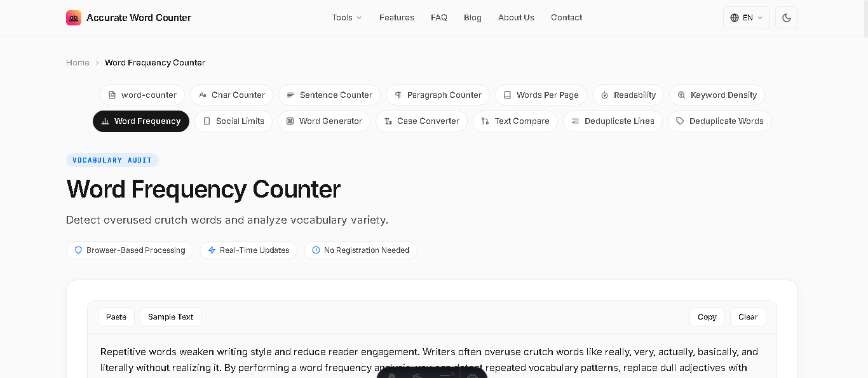The width and height of the screenshot is (868, 378).
Task: Click the Home breadcrumb link
Action: (x=78, y=62)
